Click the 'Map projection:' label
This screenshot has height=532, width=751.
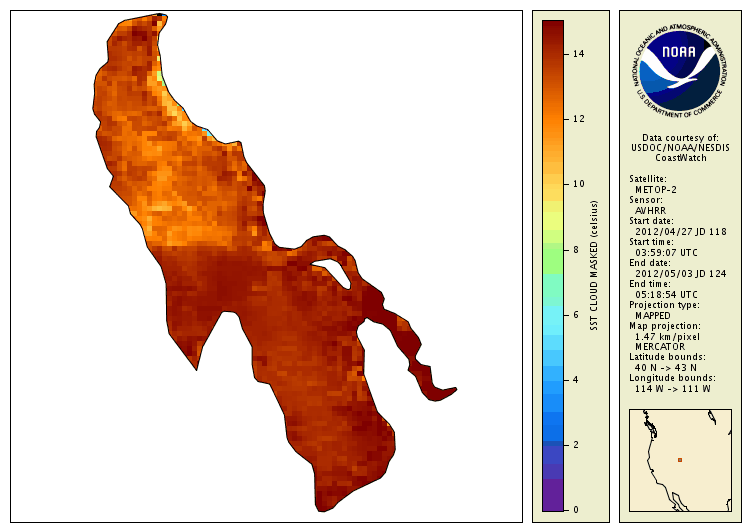tap(665, 326)
